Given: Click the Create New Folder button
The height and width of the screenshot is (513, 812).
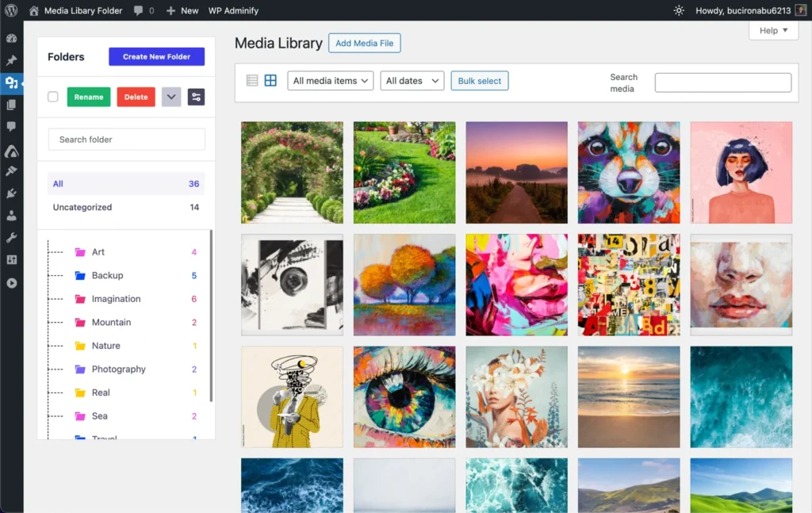Looking at the screenshot, I should pyautogui.click(x=156, y=56).
